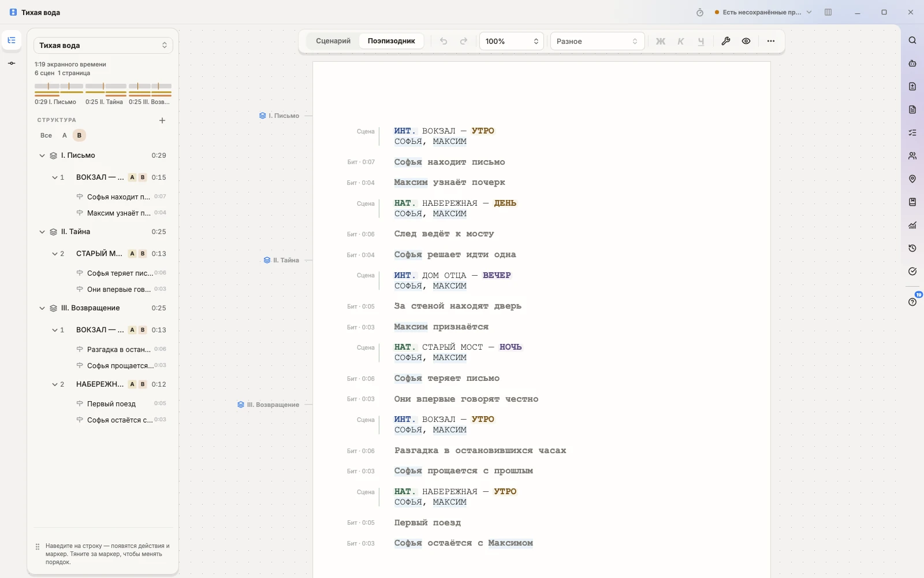Collapse act II. Тайна in structure tree

point(42,232)
